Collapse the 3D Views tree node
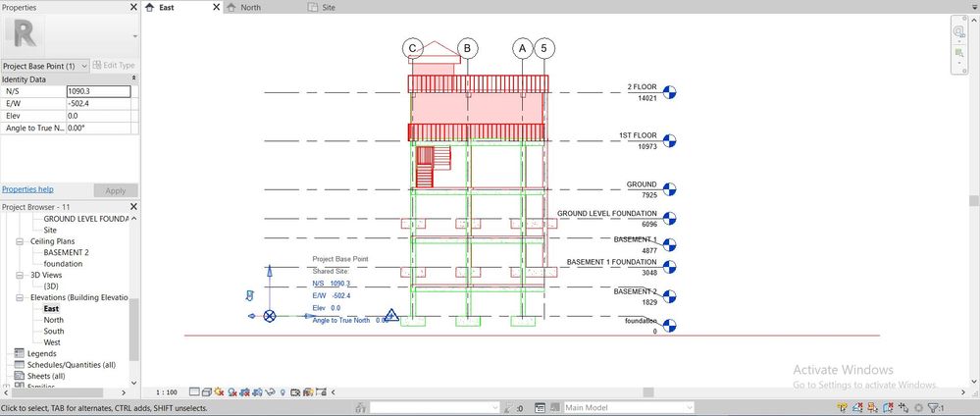Image resolution: width=980 pixels, height=416 pixels. point(18,276)
